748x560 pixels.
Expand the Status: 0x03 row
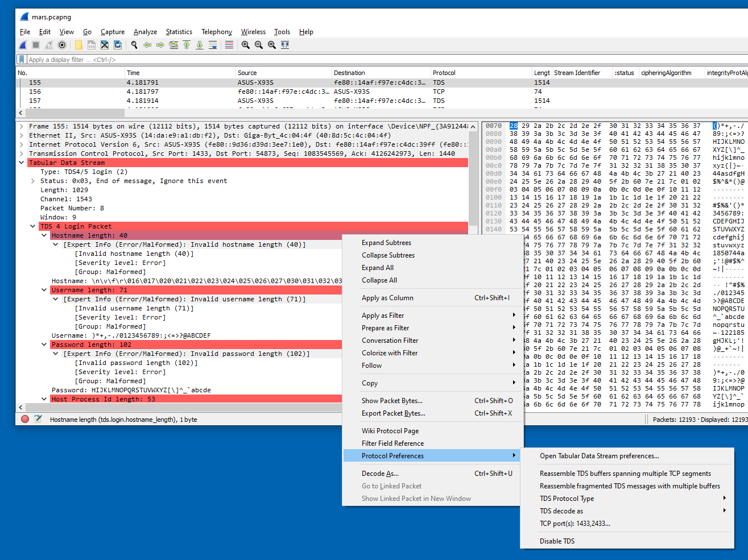[x=33, y=181]
